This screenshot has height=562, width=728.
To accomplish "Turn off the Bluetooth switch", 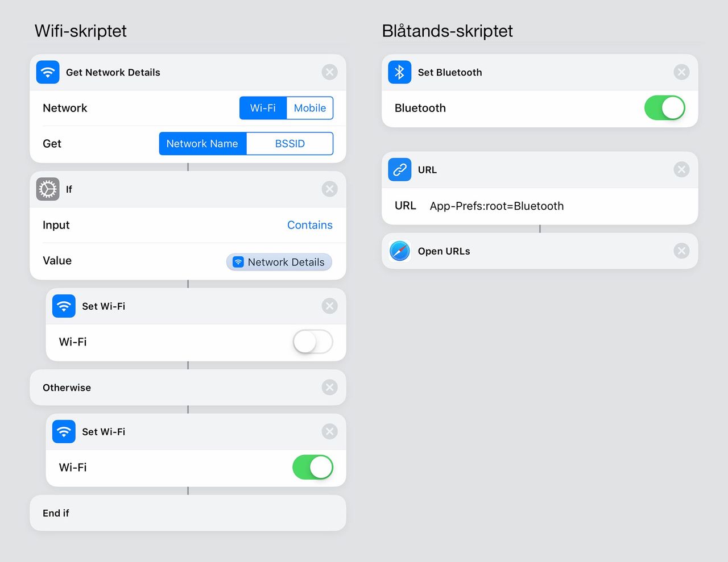I will pos(665,108).
